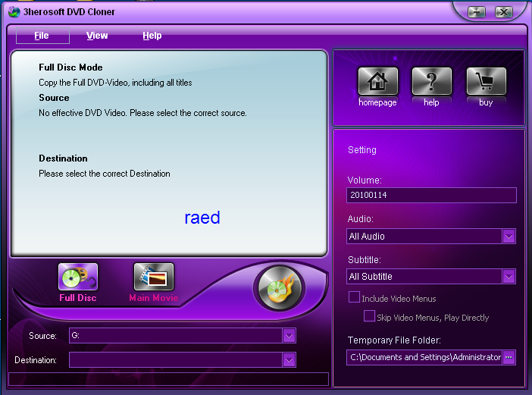Click the homepage house icon
The image size is (532, 395).
(x=377, y=81)
